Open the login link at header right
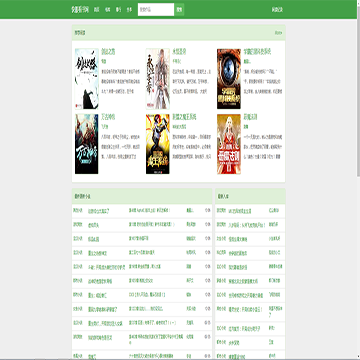360x360 pixels. (x=277, y=9)
